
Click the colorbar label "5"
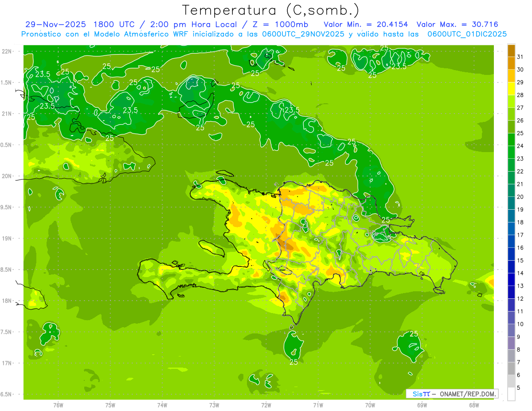click(519, 388)
